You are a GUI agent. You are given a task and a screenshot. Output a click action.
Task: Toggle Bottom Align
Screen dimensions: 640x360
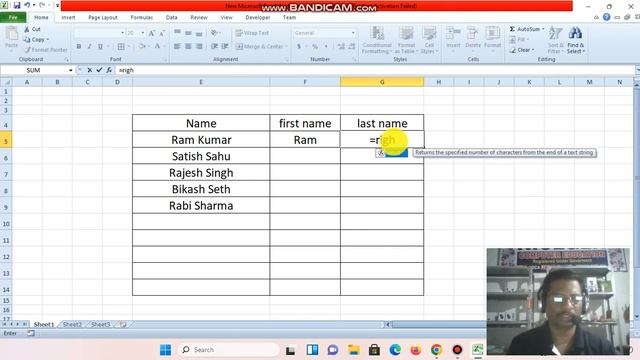tap(199, 33)
